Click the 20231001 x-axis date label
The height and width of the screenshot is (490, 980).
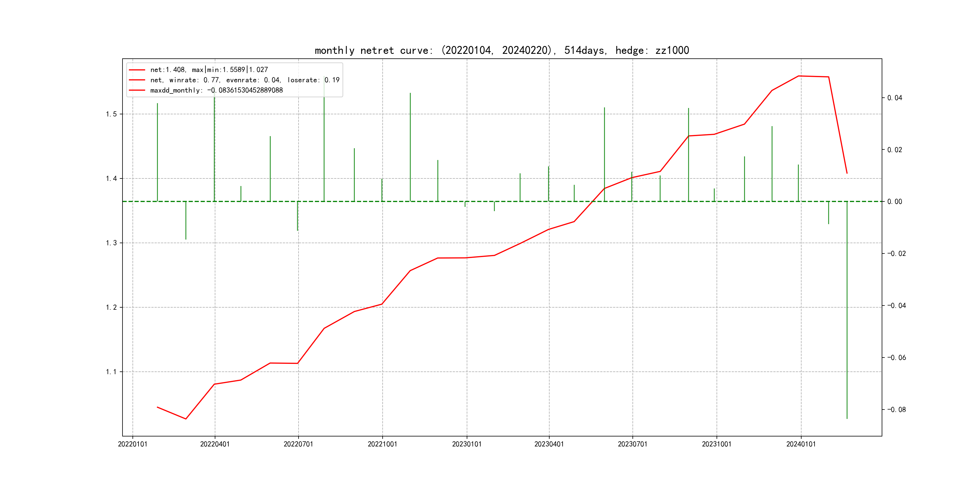pyautogui.click(x=716, y=444)
